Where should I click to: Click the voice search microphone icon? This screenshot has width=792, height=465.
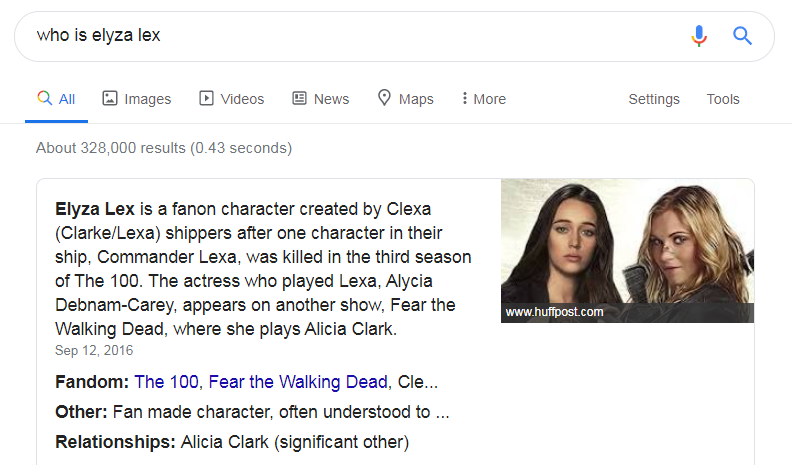pyautogui.click(x=699, y=36)
